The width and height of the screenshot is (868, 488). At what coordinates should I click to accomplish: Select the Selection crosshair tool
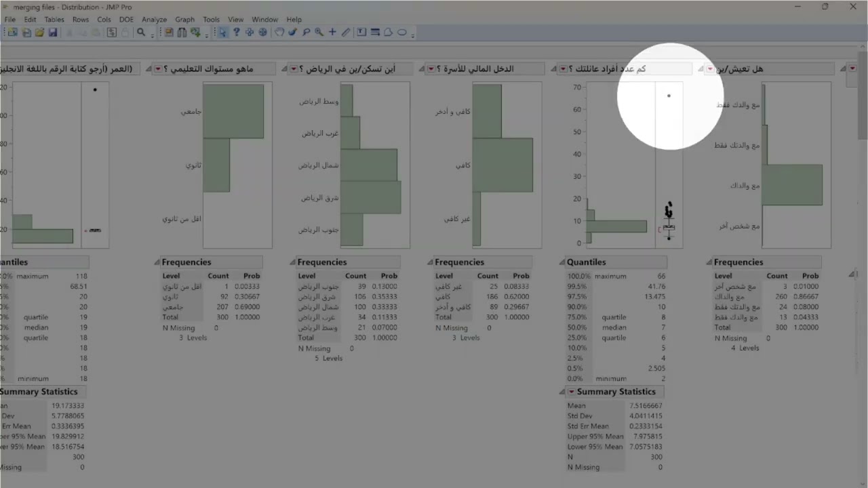(250, 32)
